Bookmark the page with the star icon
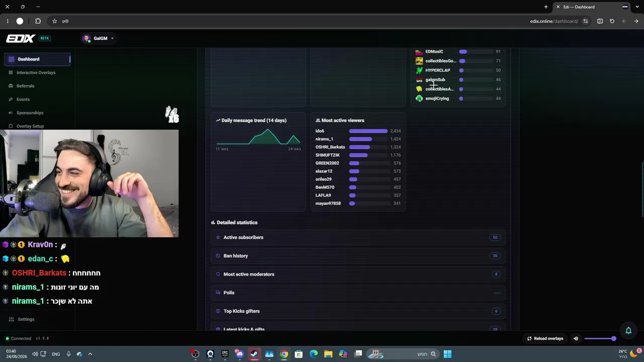This screenshot has width=644, height=362. click(x=54, y=21)
